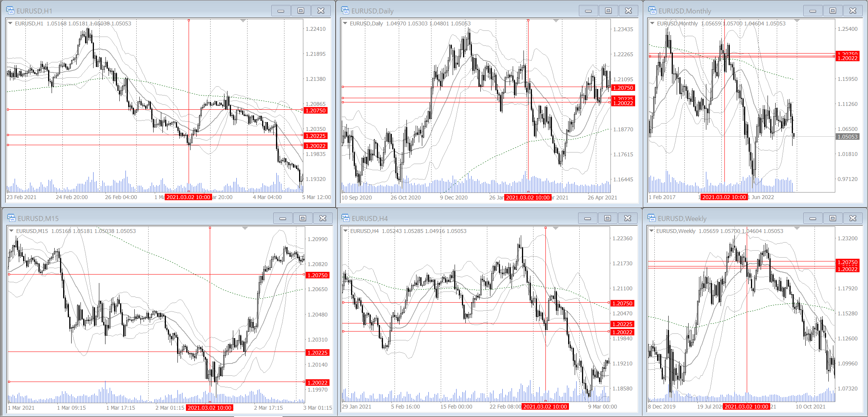Screen dimensions: 868x417
Task: Select the 1.20022 level label in Daily chart
Action: (x=623, y=103)
